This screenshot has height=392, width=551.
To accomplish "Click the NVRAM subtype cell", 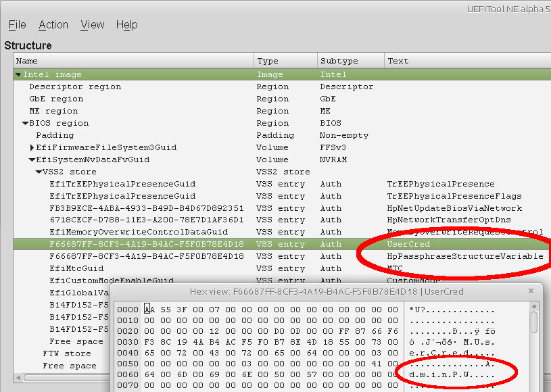I will 333,160.
